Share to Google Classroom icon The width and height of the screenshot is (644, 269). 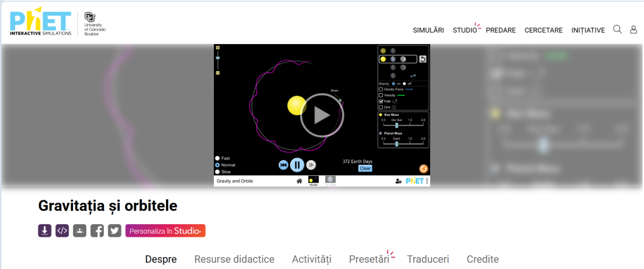(x=79, y=231)
